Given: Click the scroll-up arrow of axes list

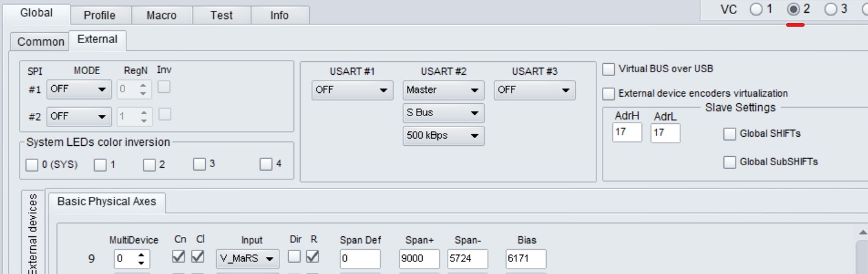Looking at the screenshot, I should [x=863, y=232].
